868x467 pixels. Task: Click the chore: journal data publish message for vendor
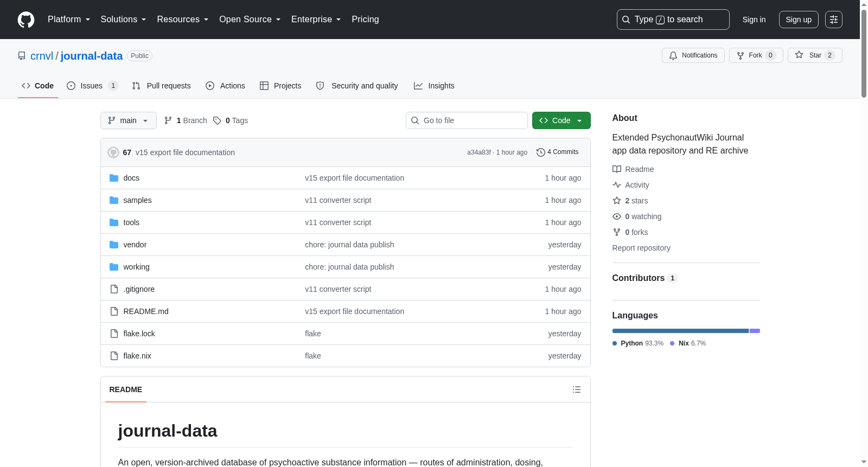(349, 245)
